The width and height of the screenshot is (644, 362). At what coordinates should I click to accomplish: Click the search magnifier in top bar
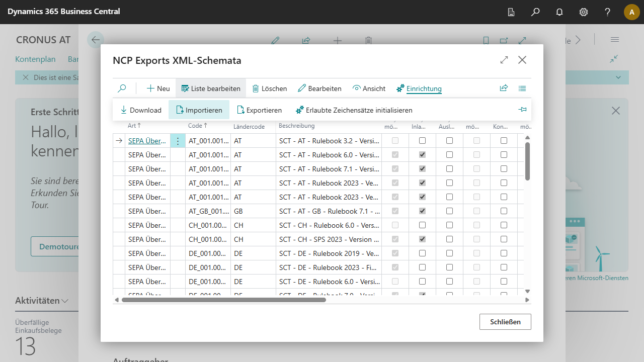point(535,12)
